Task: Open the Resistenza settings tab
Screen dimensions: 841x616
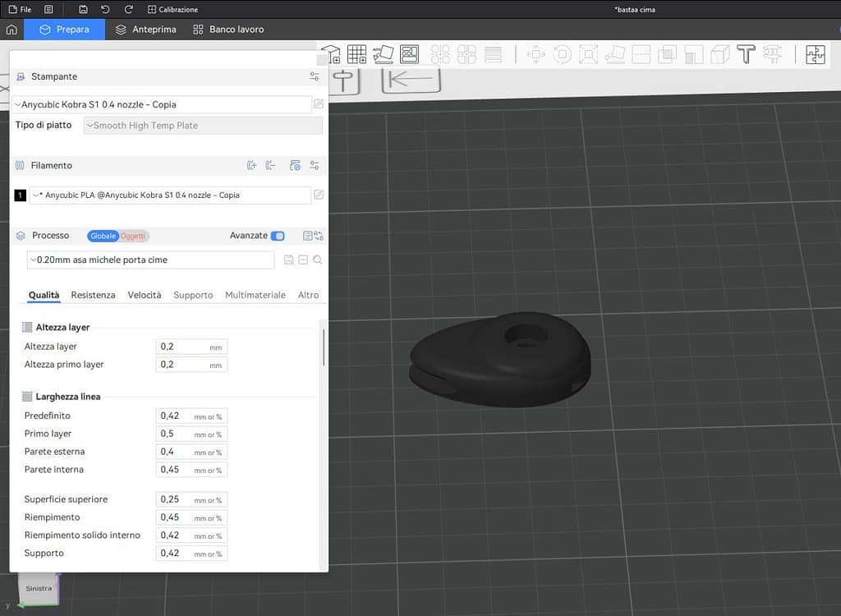Action: [93, 295]
